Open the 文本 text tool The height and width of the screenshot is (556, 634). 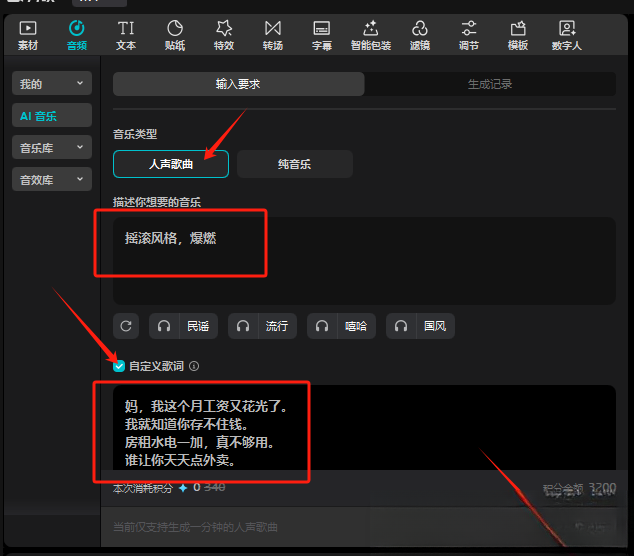pos(126,36)
